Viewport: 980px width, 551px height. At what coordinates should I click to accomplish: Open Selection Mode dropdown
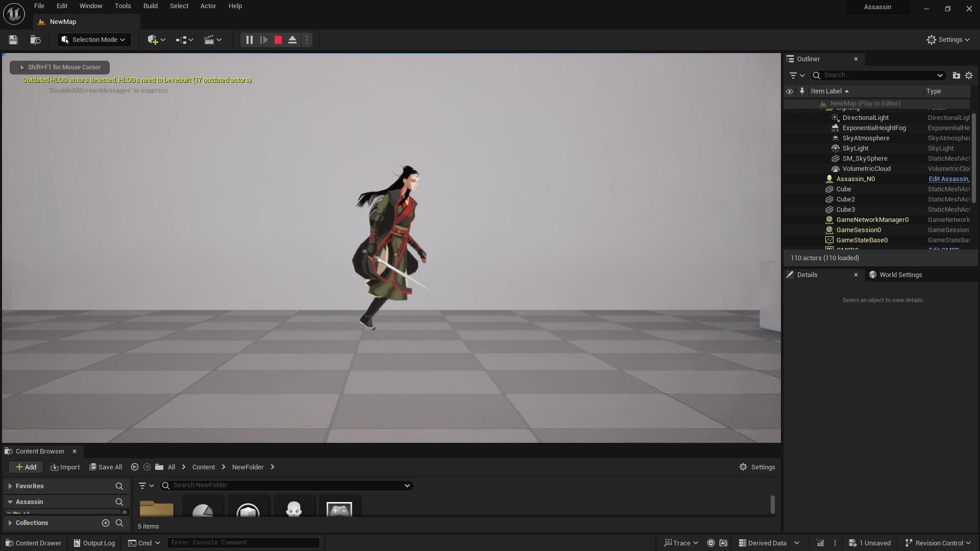(94, 40)
